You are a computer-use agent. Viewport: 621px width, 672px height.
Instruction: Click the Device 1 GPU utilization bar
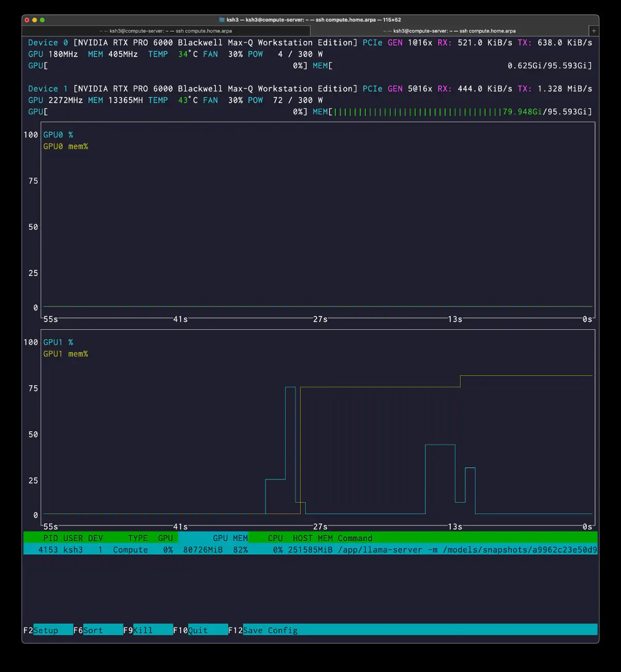168,111
